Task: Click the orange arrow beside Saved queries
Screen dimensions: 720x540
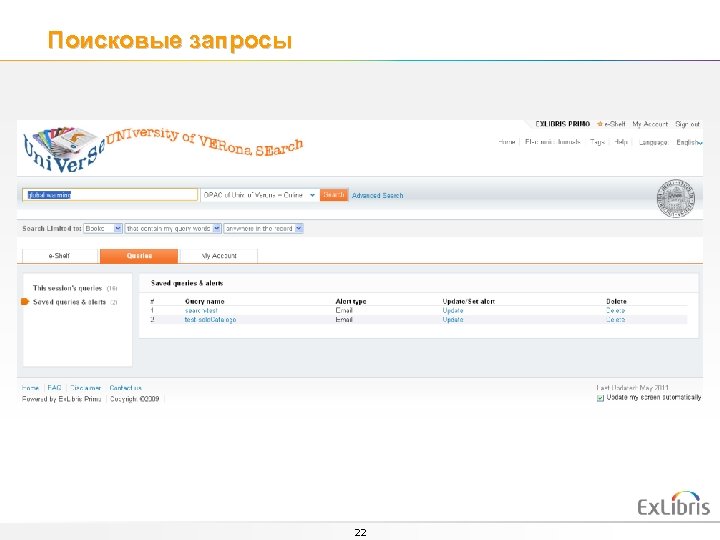Action: pos(25,302)
